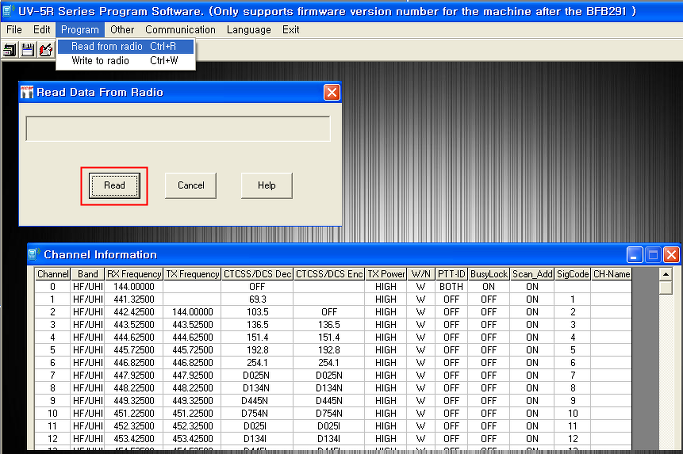Select CTCSS/DCS Enc D134N in channel 8
The width and height of the screenshot is (683, 454).
point(329,388)
